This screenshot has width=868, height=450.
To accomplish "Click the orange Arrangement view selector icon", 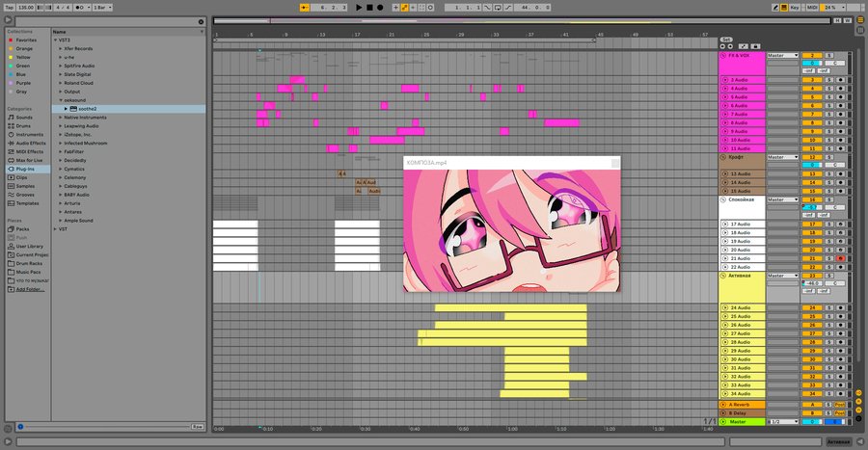I will [861, 20].
